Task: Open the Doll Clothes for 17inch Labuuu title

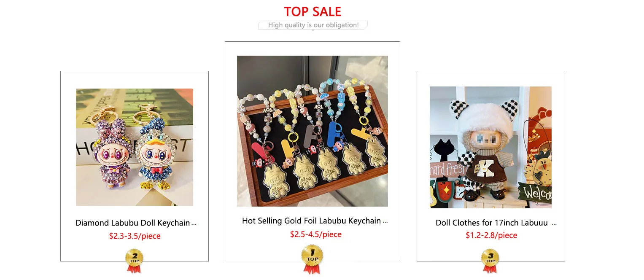Action: point(492,223)
